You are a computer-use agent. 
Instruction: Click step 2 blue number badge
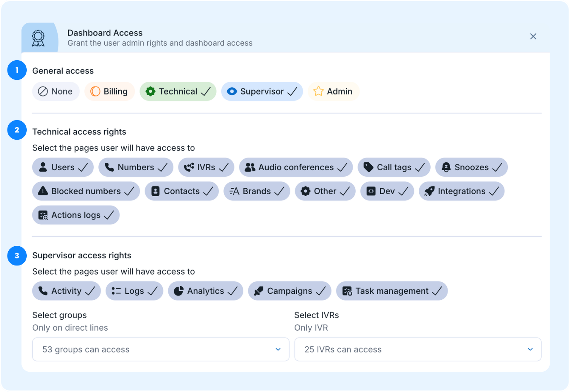point(17,130)
